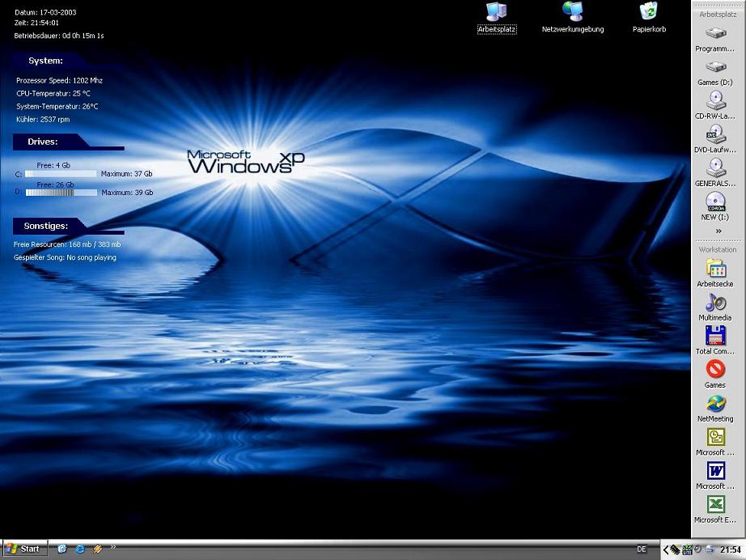The height and width of the screenshot is (560, 746).
Task: Launch NetMeeting from the sidebar
Action: point(715,408)
